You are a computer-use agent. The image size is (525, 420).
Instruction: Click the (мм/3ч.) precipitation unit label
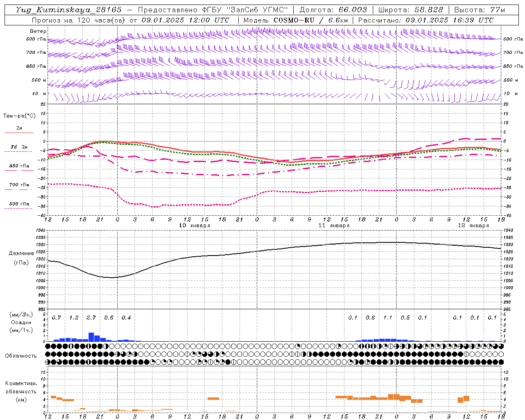click(x=21, y=315)
